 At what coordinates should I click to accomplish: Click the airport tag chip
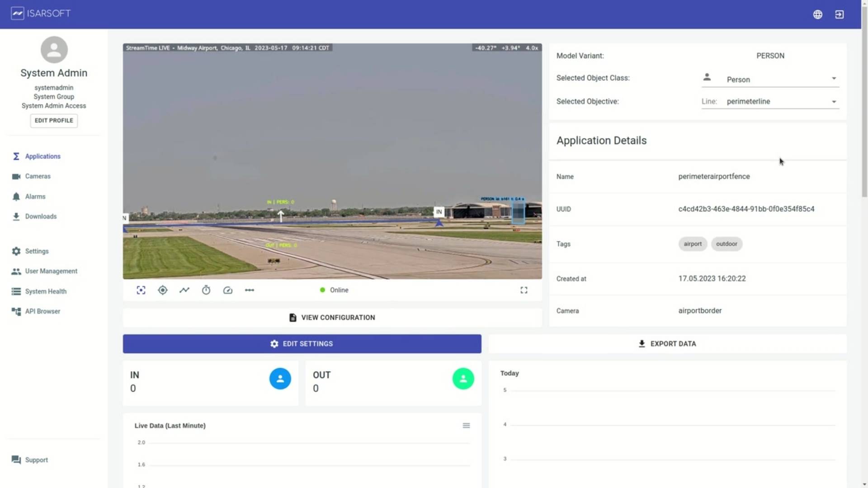(x=693, y=244)
